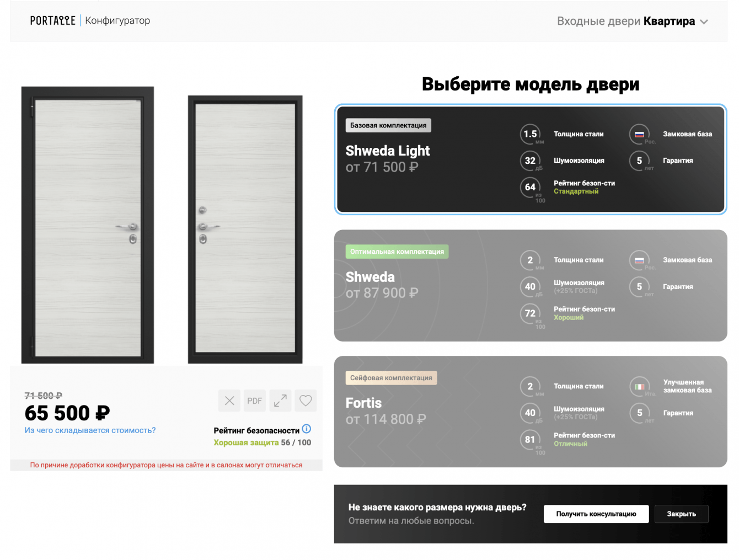
Task: Add door to favorites with heart icon
Action: [306, 401]
